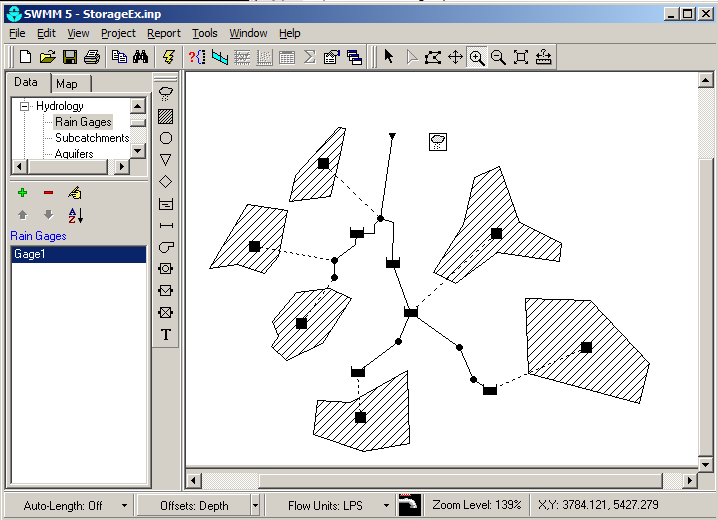The width and height of the screenshot is (718, 520).
Task: Open the Window menu
Action: pyautogui.click(x=248, y=33)
